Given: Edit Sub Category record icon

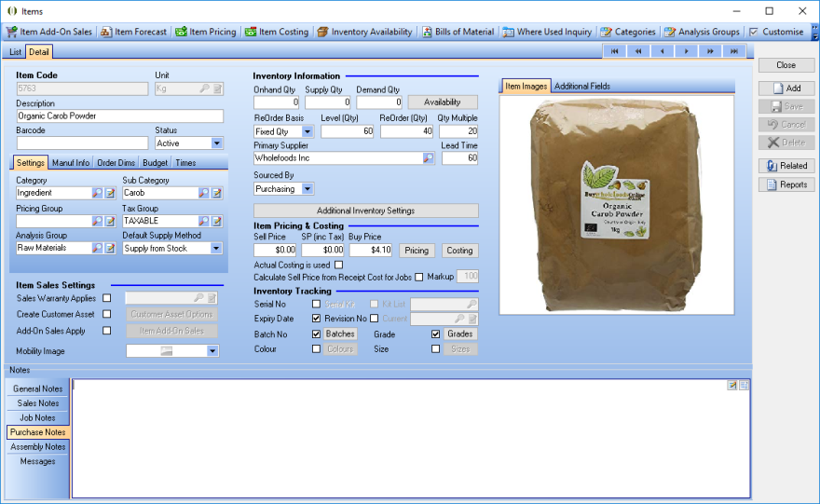Looking at the screenshot, I should 216,193.
